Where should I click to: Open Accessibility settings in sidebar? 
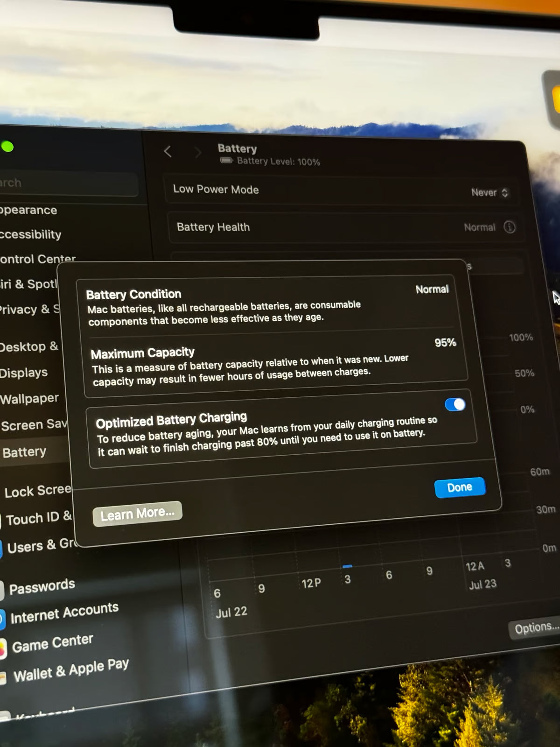coord(30,234)
